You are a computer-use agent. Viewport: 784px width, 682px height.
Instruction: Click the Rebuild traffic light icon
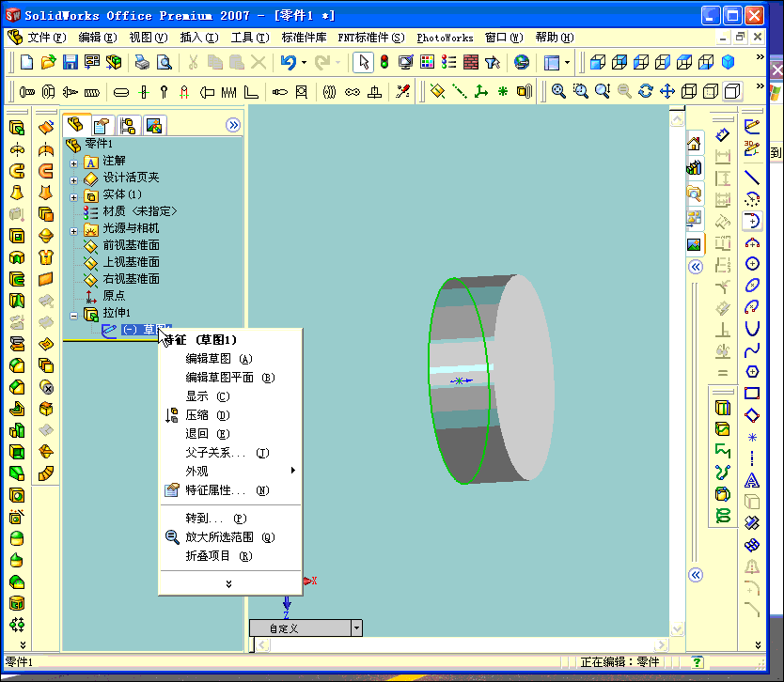coord(384,62)
